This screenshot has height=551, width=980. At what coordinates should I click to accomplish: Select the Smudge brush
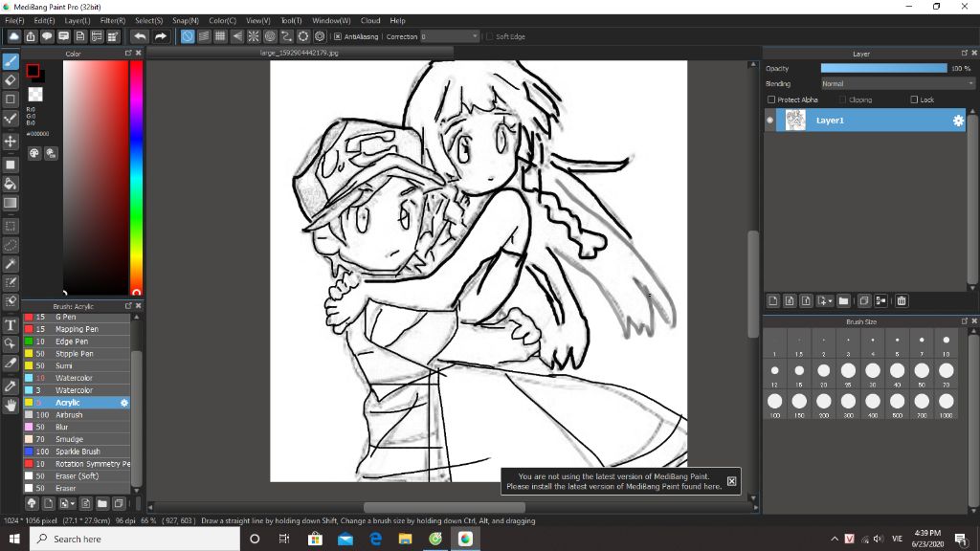tap(77, 439)
